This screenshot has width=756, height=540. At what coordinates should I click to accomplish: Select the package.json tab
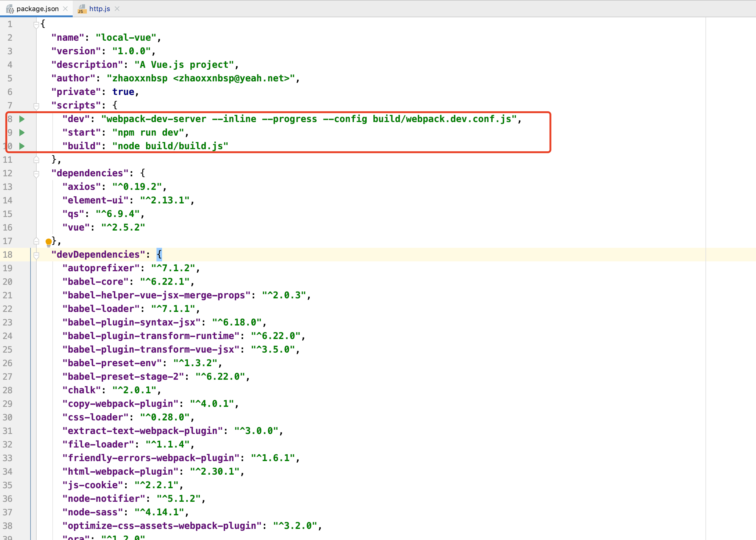coord(37,9)
